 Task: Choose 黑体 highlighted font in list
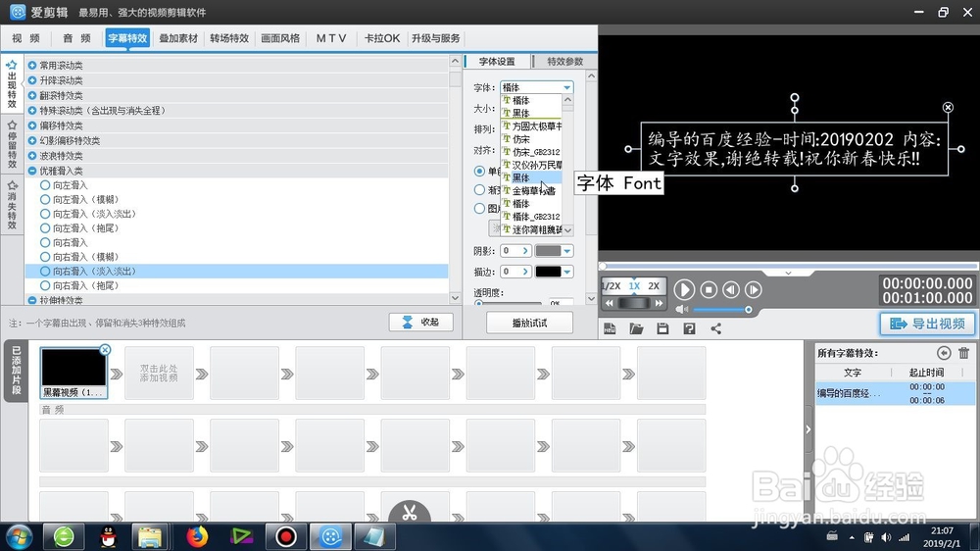tap(531, 177)
